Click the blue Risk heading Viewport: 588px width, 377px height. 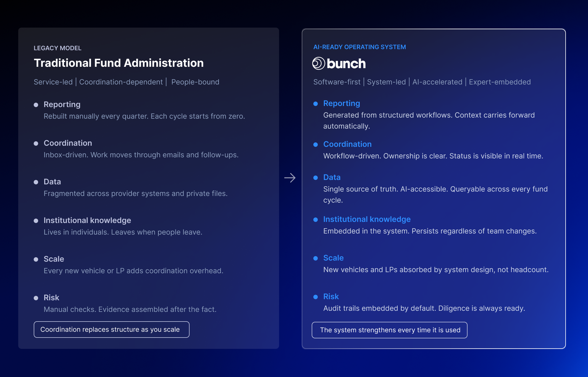point(331,296)
